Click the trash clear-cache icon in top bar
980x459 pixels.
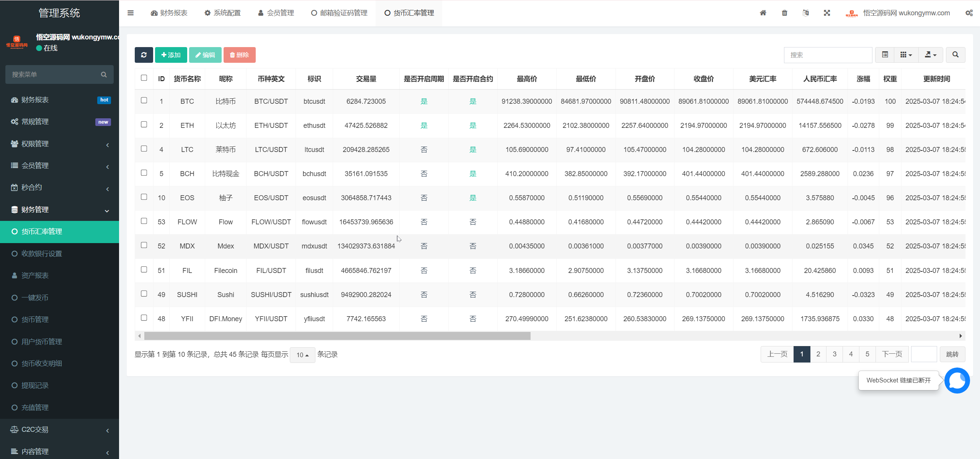click(784, 13)
